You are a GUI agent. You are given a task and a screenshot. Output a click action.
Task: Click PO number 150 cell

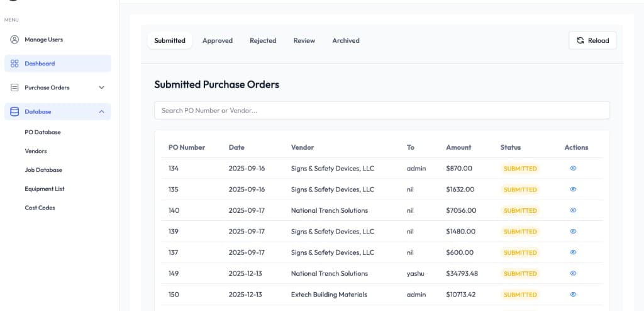point(174,294)
